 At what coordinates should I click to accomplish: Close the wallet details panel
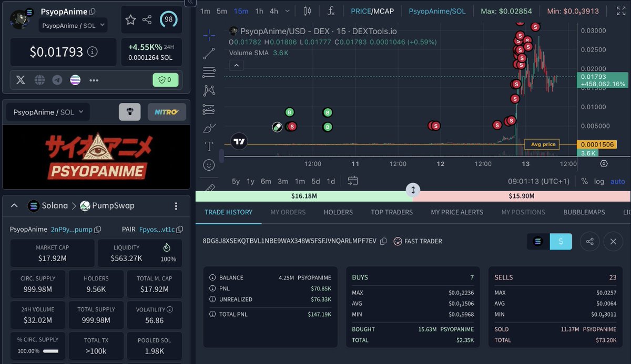[x=613, y=241]
